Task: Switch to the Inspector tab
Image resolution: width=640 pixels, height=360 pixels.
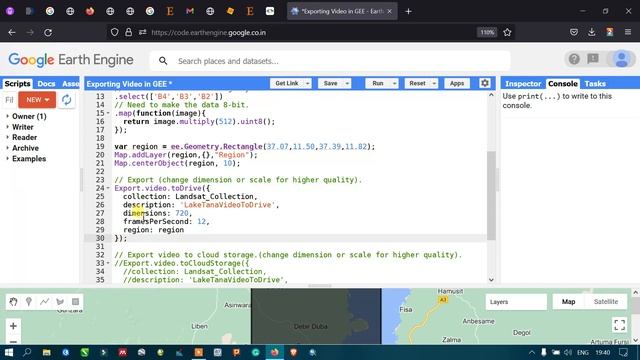Action: tap(523, 84)
